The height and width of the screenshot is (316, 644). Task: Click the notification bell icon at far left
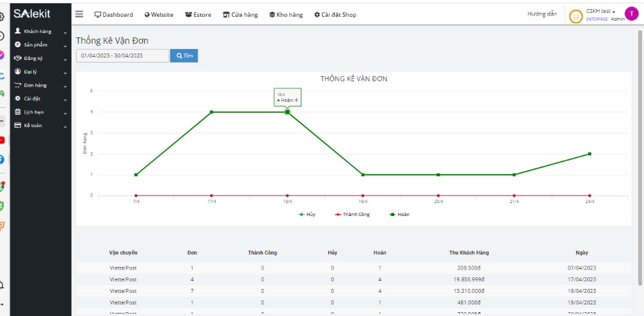[2, 285]
